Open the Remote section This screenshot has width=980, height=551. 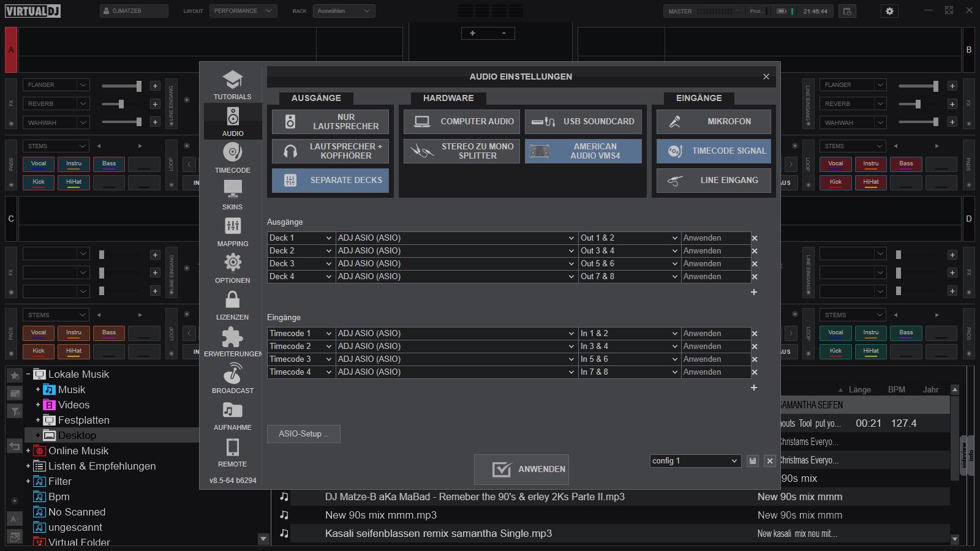(x=232, y=452)
